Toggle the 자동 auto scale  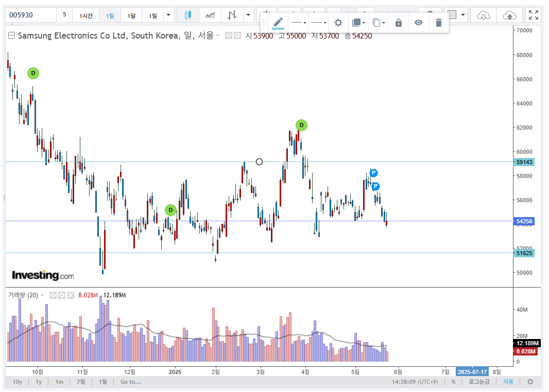tap(508, 382)
